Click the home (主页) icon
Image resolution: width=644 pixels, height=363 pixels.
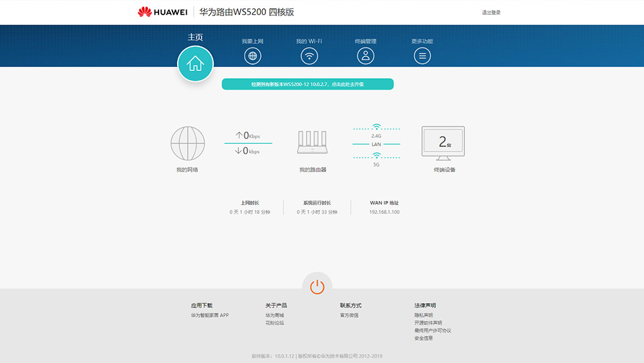[195, 64]
